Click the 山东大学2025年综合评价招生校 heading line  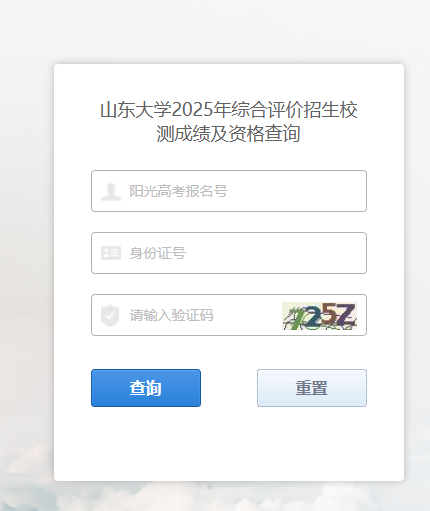229,110
